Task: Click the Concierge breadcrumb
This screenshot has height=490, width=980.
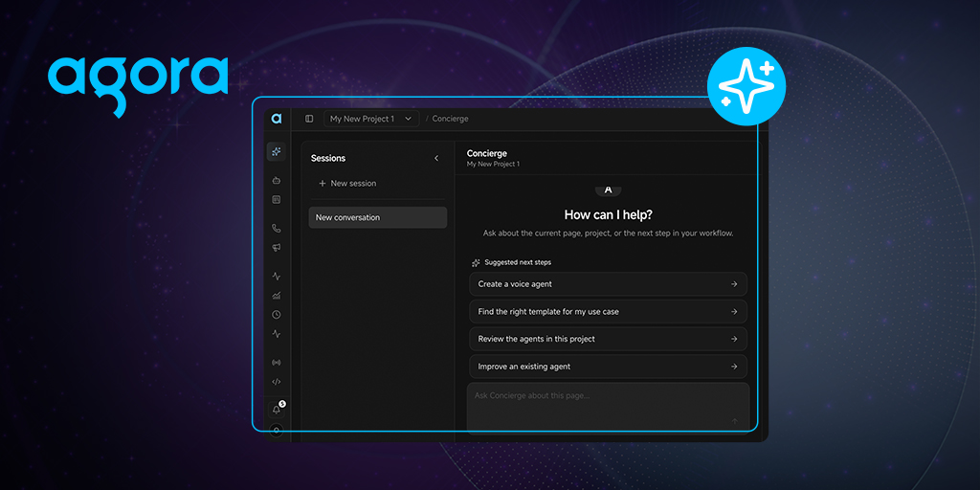Action: tap(450, 119)
